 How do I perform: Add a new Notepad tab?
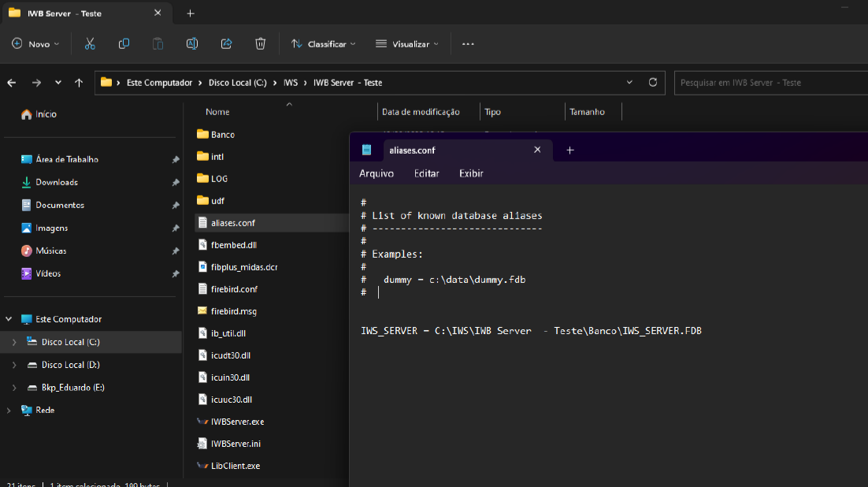(570, 151)
